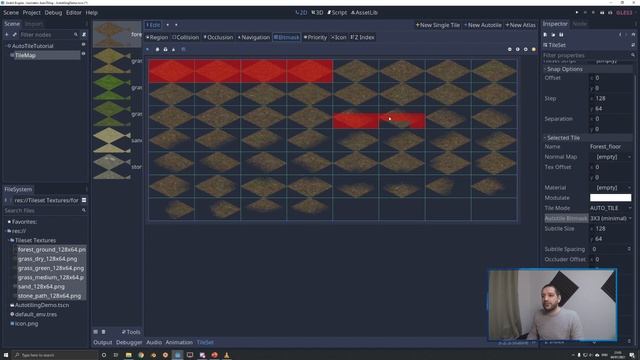Select the AutoTileTutorial root node
Screen dimensions: 640x360
33,46
